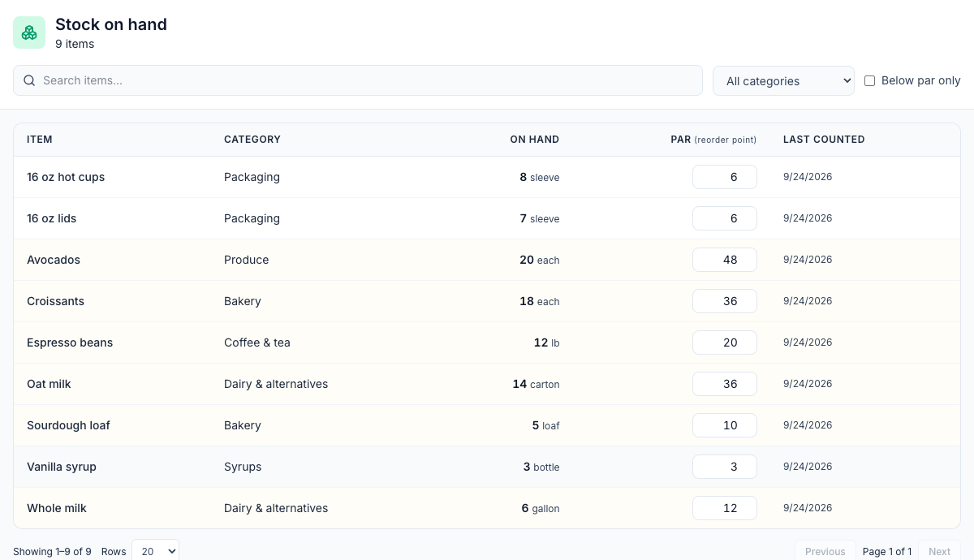974x560 pixels.
Task: Click the Previous page button
Action: [825, 551]
